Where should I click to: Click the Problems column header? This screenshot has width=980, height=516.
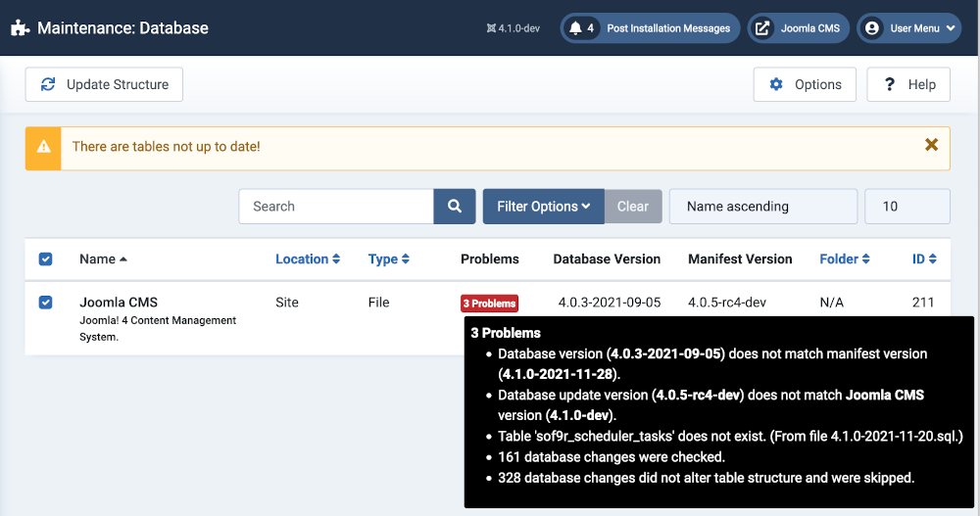(x=489, y=259)
